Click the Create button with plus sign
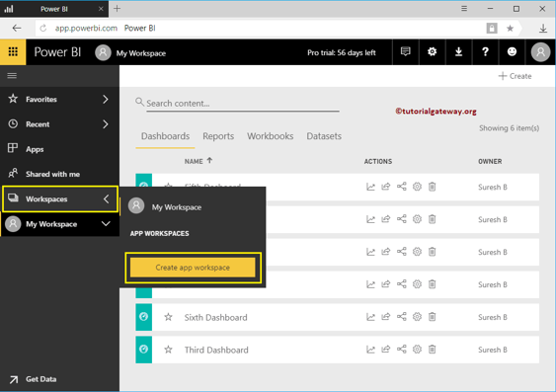Image resolution: width=556 pixels, height=392 pixels. click(515, 76)
